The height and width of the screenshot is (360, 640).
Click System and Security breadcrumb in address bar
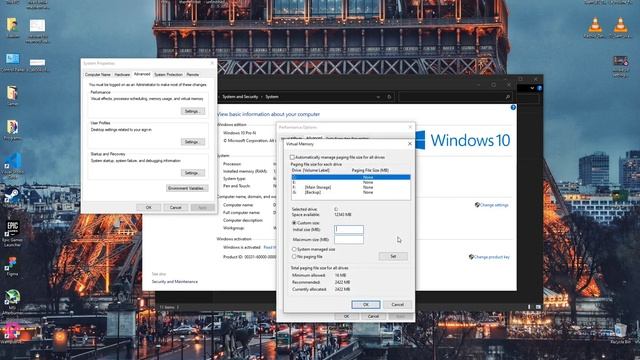click(x=240, y=97)
